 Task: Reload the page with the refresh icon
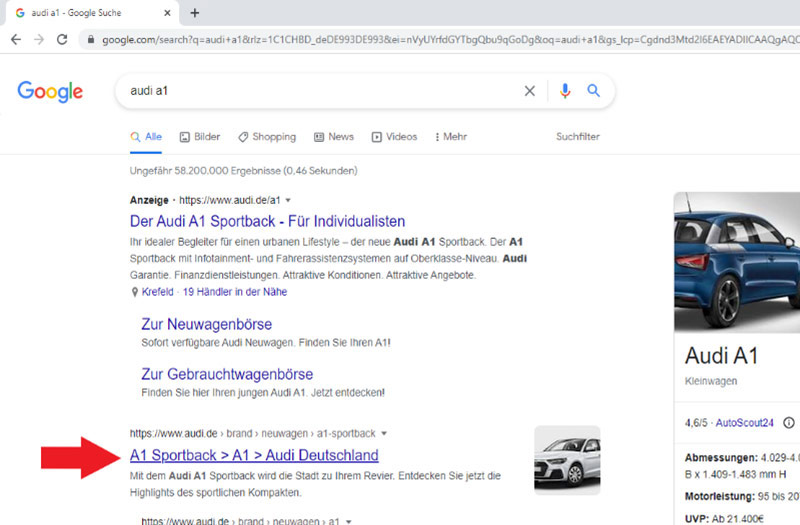[x=62, y=39]
